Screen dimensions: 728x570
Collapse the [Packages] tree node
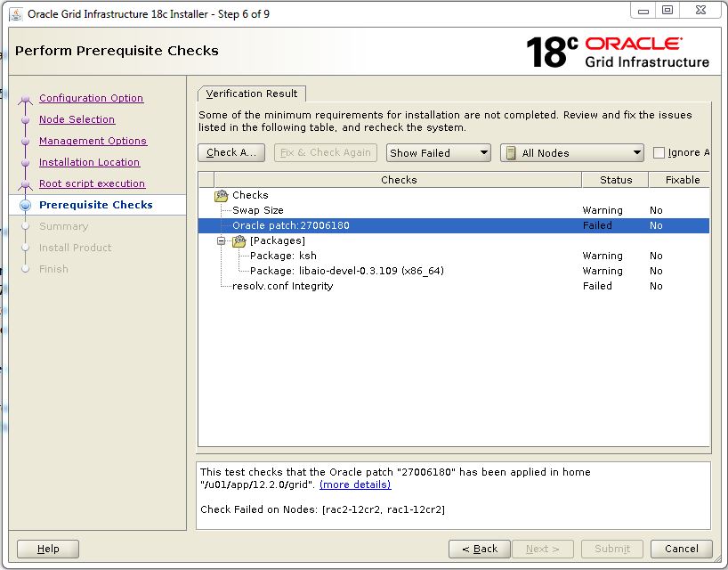pyautogui.click(x=222, y=240)
